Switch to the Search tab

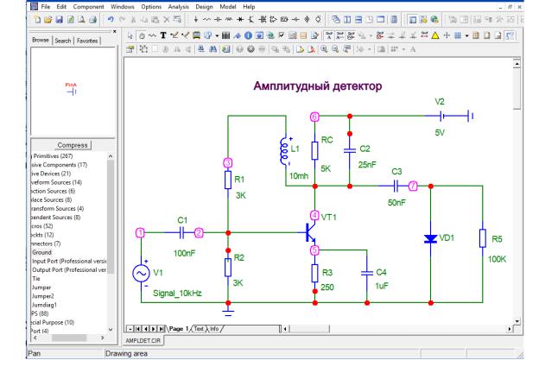point(63,41)
